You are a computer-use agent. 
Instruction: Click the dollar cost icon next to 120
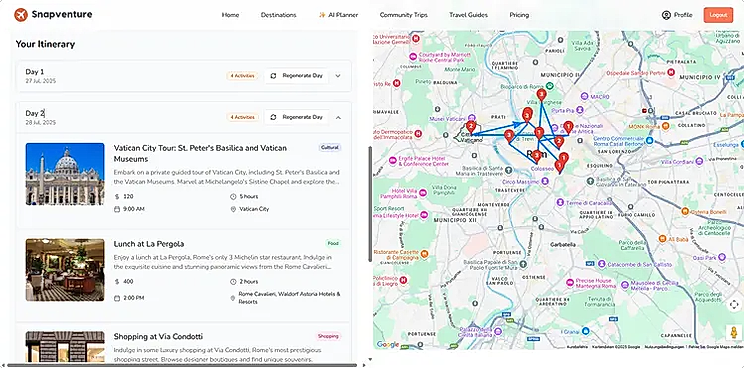click(x=117, y=196)
